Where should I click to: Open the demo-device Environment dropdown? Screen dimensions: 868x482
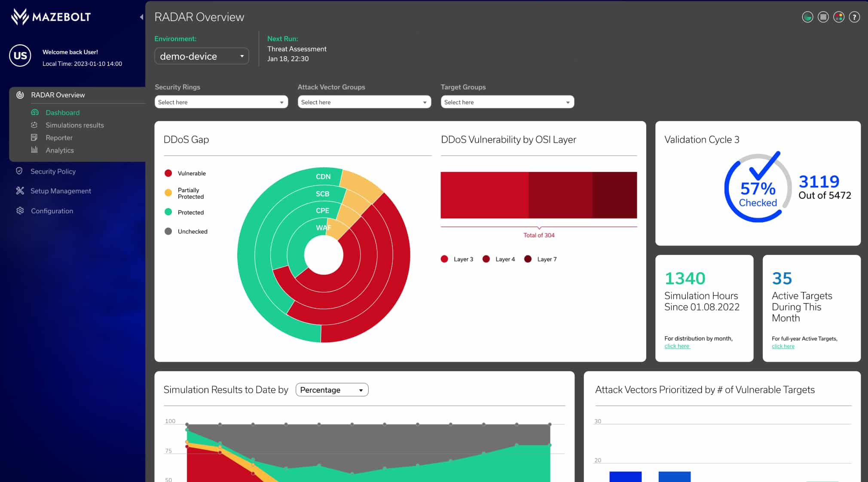[x=202, y=56]
